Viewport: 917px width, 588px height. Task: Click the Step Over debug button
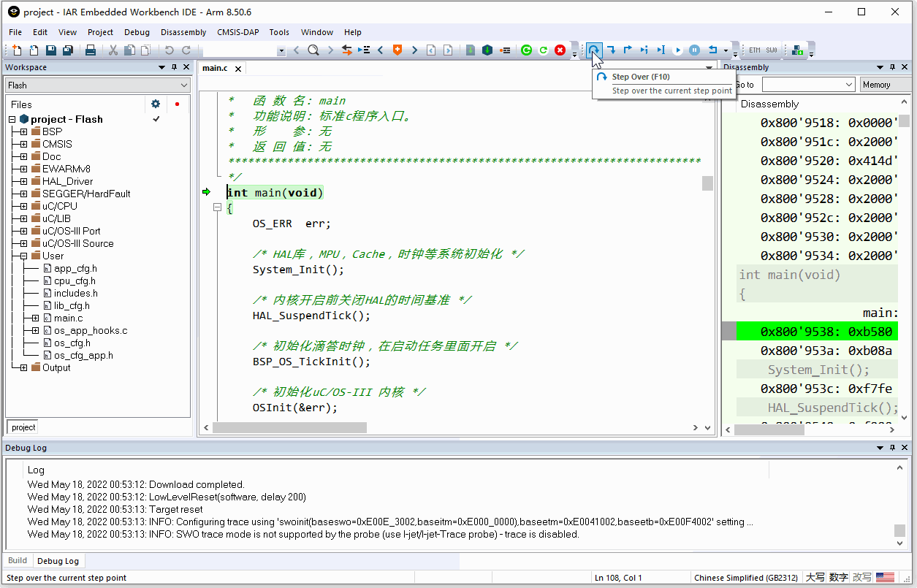point(594,50)
